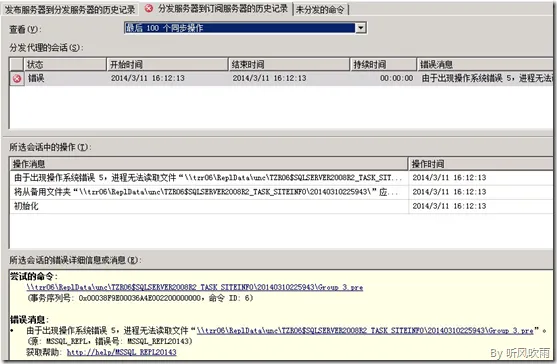Click error source line MSSQL_REPL20143
The width and height of the screenshot is (557, 364).
tap(109, 341)
